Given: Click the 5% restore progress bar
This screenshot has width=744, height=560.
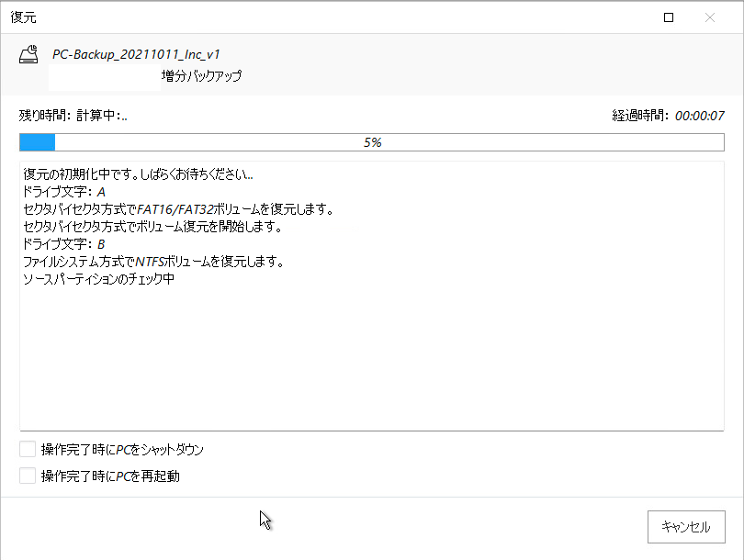Looking at the screenshot, I should [372, 142].
